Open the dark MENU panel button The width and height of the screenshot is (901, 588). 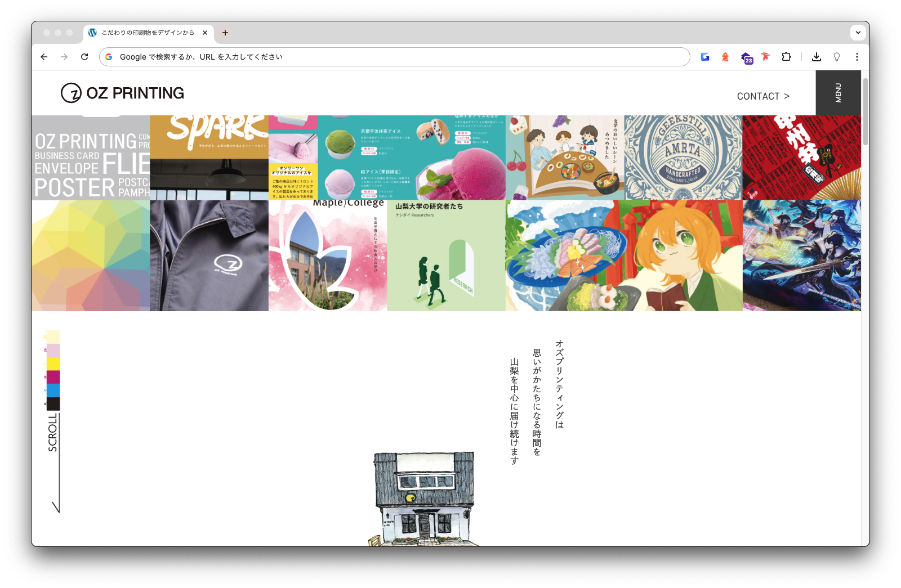tap(838, 93)
